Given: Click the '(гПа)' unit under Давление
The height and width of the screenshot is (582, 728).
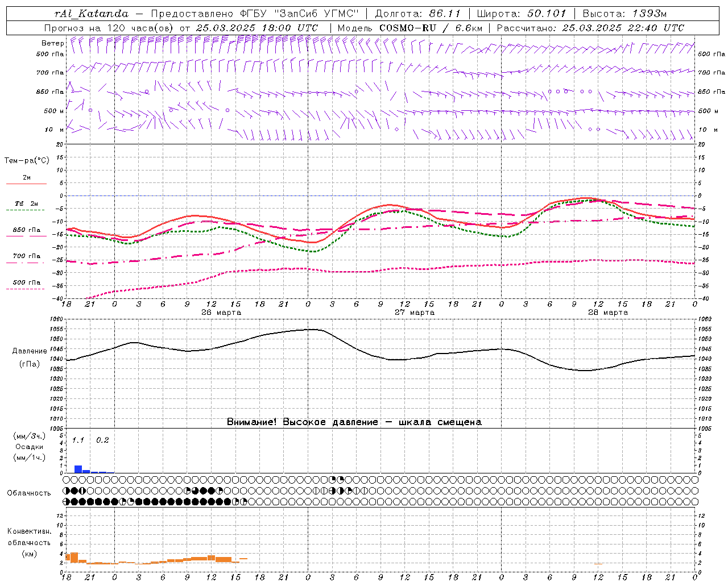Looking at the screenshot, I should (29, 364).
